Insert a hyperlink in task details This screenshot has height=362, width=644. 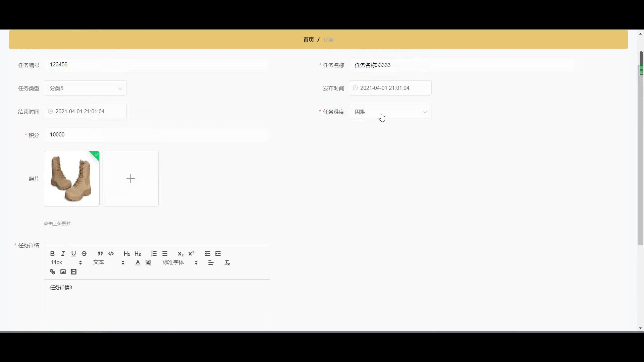52,272
